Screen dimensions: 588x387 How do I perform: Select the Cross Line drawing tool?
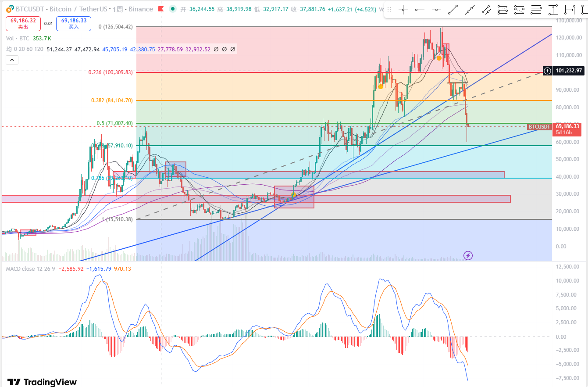[403, 10]
